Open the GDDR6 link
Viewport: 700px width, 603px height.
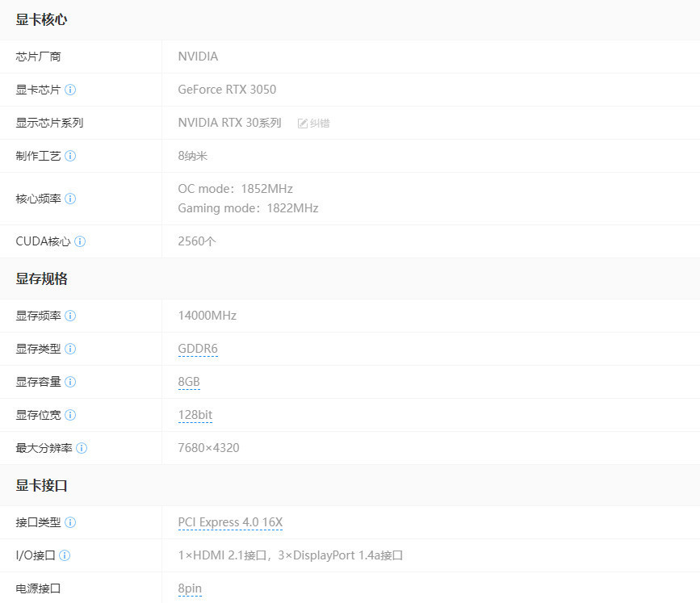198,349
